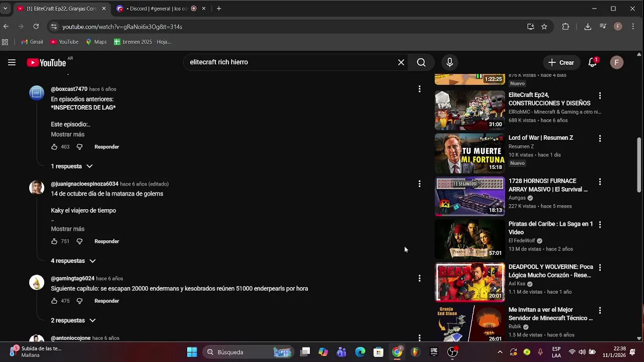Run search with magnifier button
The height and width of the screenshot is (362, 644).
pos(421,62)
